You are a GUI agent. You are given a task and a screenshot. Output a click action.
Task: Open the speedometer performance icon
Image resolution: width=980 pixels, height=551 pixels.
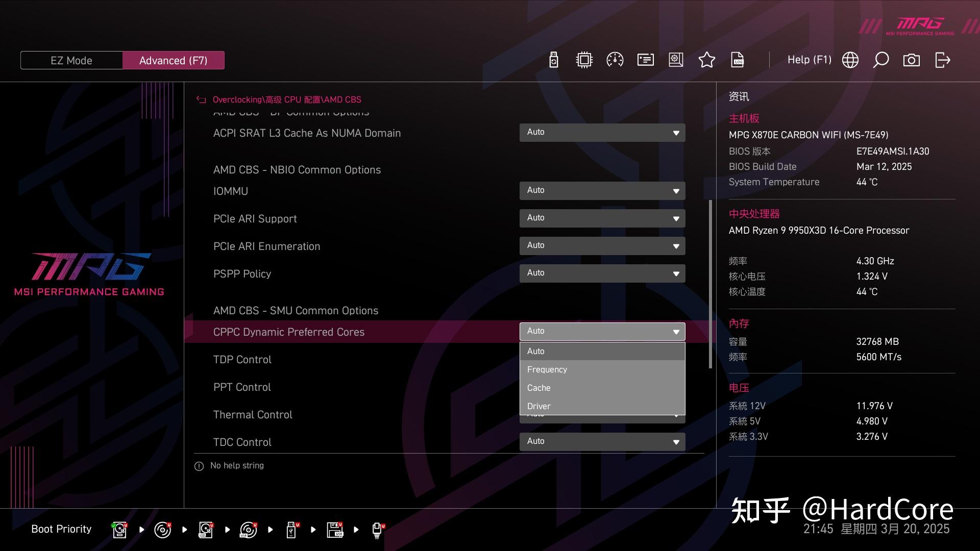pos(615,60)
